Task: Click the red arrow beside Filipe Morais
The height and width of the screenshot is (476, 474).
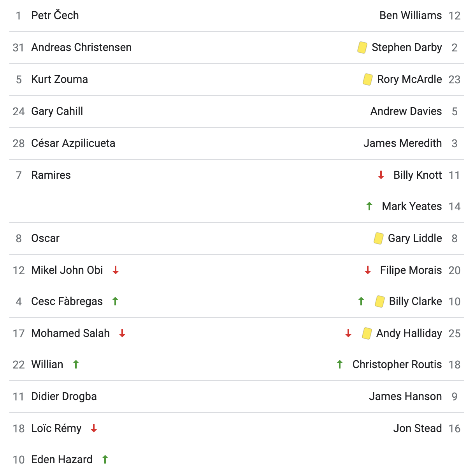Action: point(368,270)
